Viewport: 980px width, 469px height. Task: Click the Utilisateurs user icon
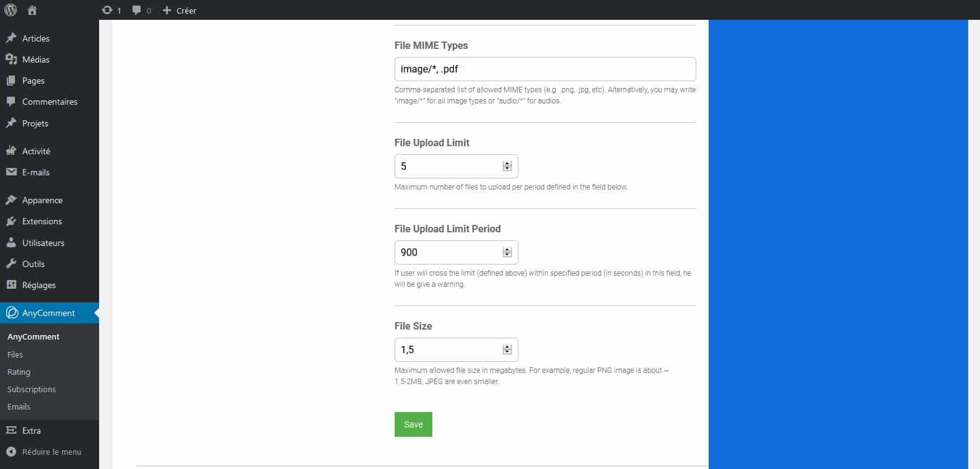coord(11,243)
